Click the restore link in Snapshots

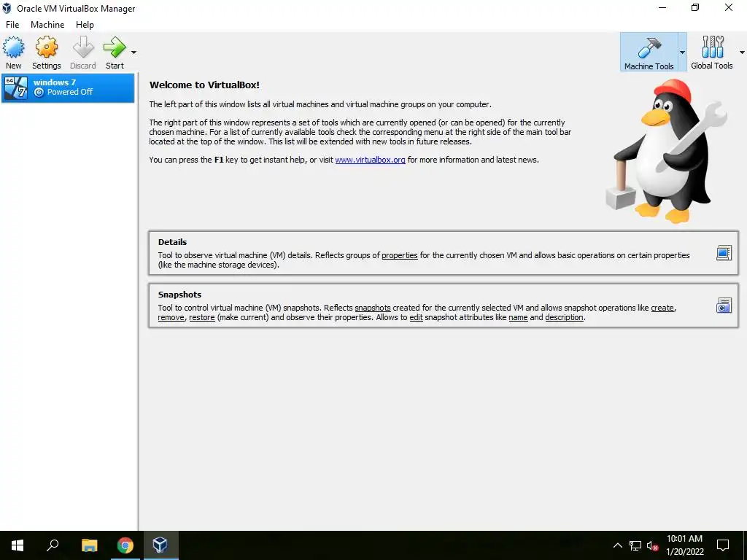click(202, 317)
